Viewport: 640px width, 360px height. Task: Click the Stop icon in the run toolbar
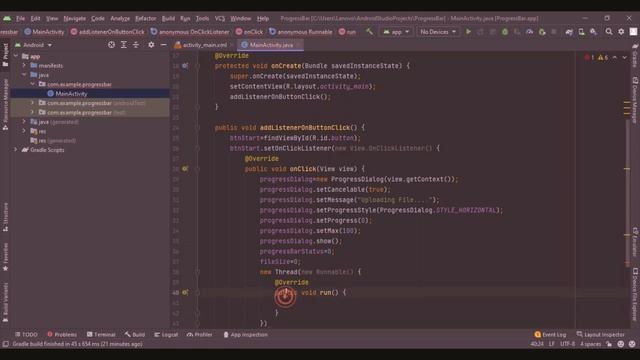554,31
